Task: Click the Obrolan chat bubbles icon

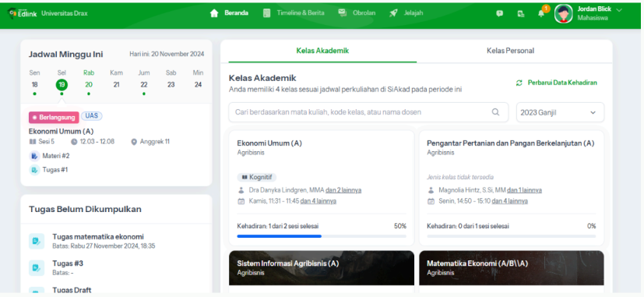Action: 343,13
